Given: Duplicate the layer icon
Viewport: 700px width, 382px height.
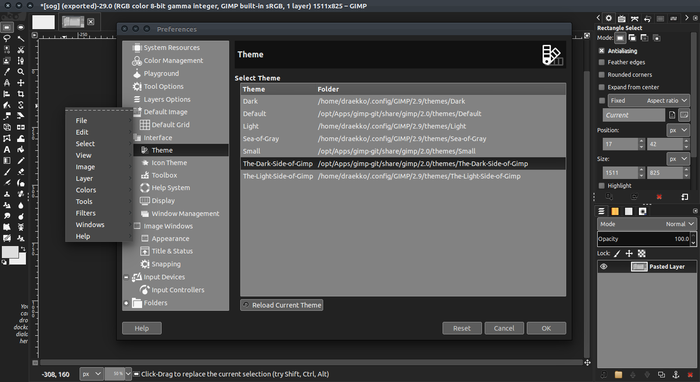Looking at the screenshot, I should (x=661, y=374).
